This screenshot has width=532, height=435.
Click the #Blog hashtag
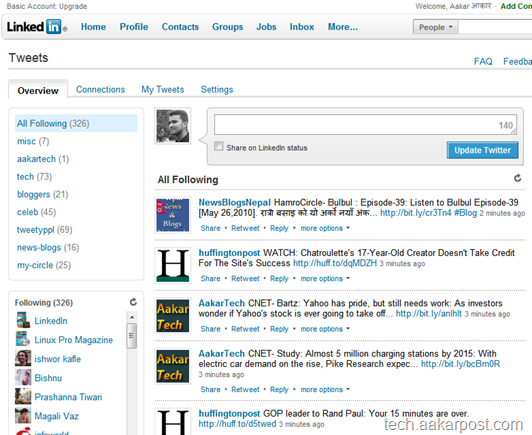(x=466, y=213)
